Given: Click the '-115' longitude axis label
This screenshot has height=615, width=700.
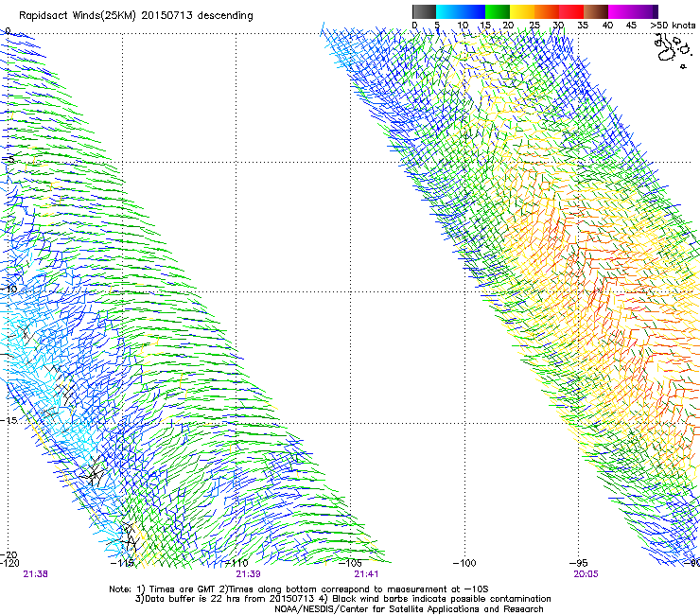Looking at the screenshot, I should click(x=122, y=563).
